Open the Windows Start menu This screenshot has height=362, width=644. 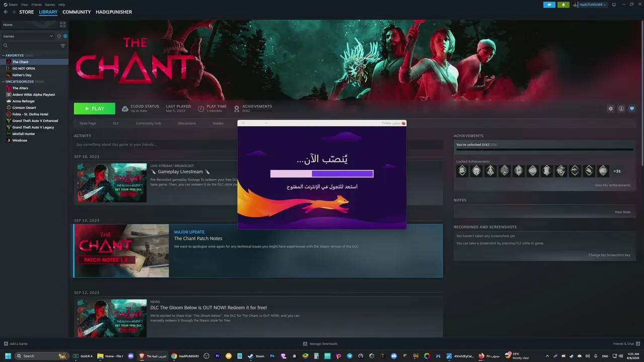[8, 356]
